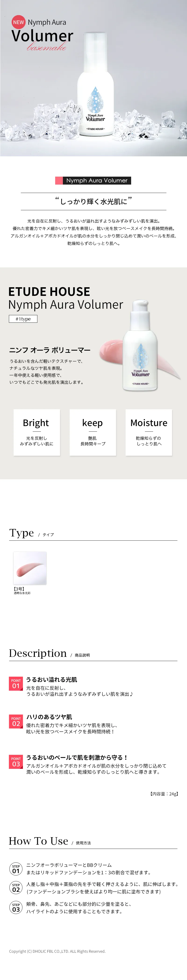
Task: Open the Bright feature card
Action: 36,433
